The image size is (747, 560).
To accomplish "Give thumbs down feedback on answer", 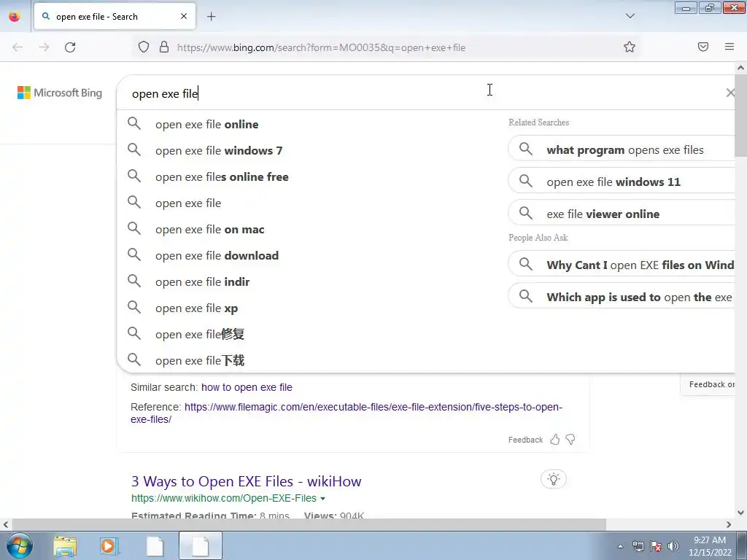I will [x=570, y=440].
